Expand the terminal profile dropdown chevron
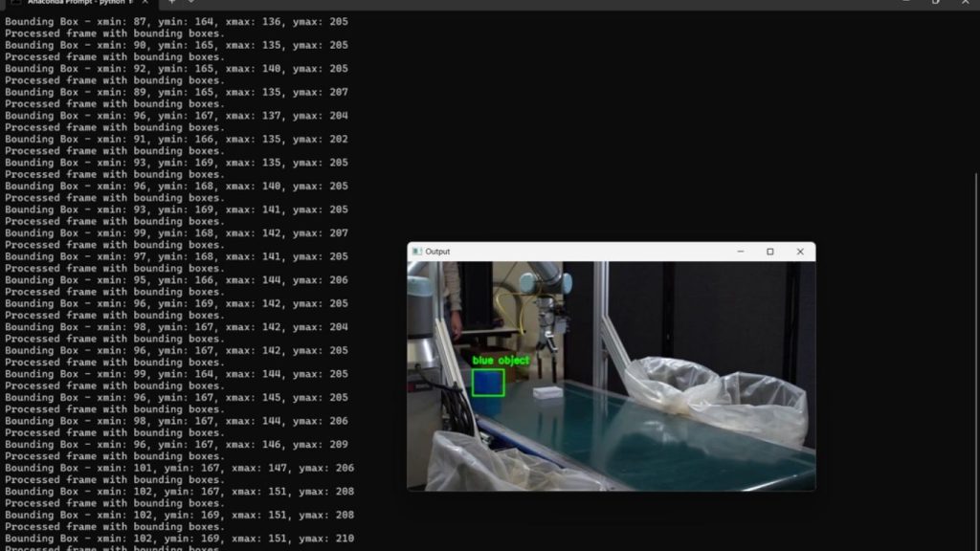This screenshot has width=980, height=551. coord(190,3)
